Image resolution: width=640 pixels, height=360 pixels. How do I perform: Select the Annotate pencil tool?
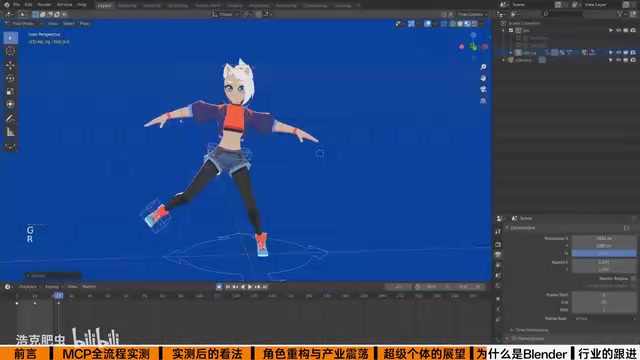coord(10,119)
